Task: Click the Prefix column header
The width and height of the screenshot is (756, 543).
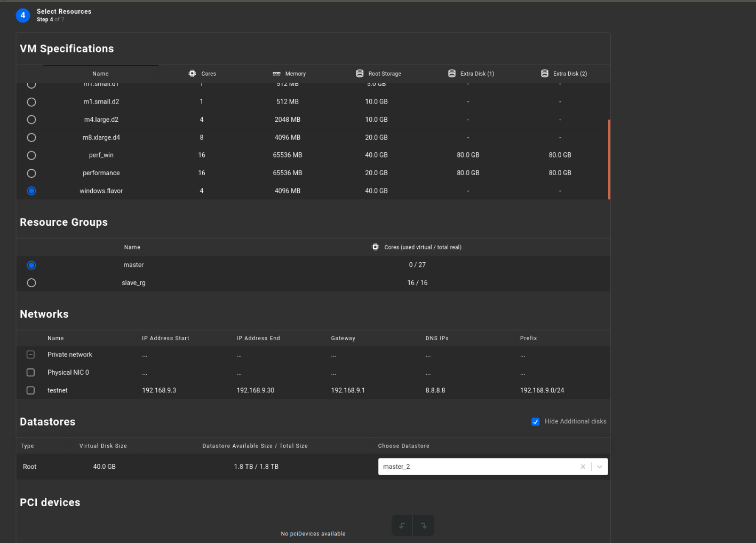Action: [529, 338]
